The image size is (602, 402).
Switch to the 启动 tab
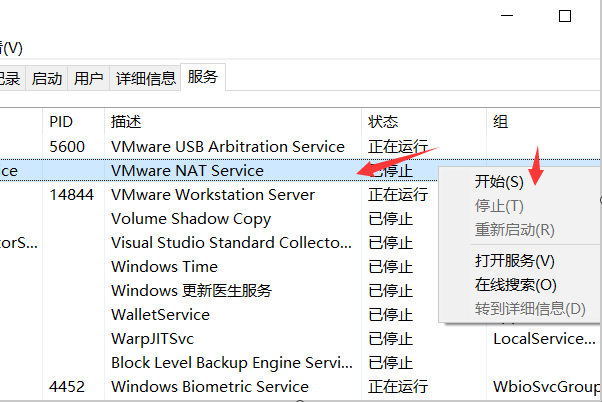[x=46, y=78]
